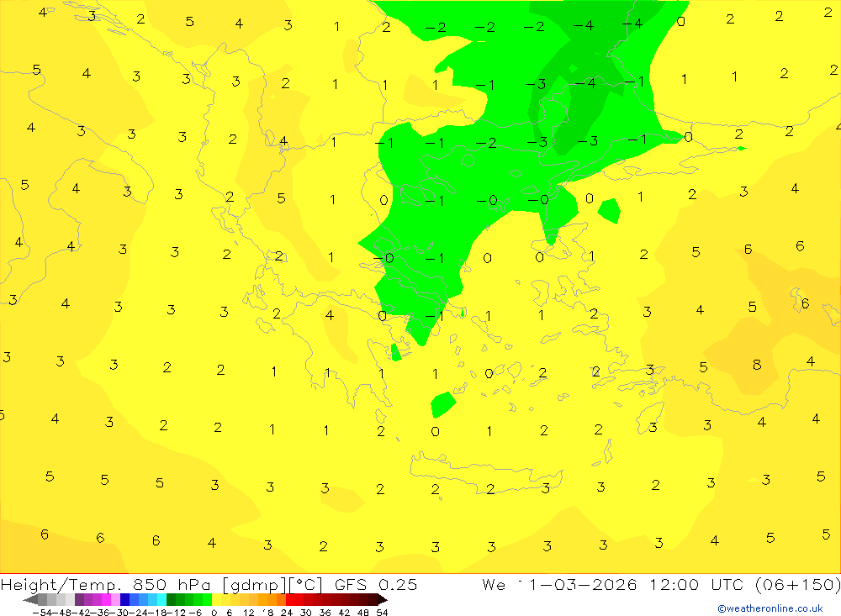The image size is (841, 616).
Task: Click the dark green legend swatch above -12
Action: pos(171,599)
